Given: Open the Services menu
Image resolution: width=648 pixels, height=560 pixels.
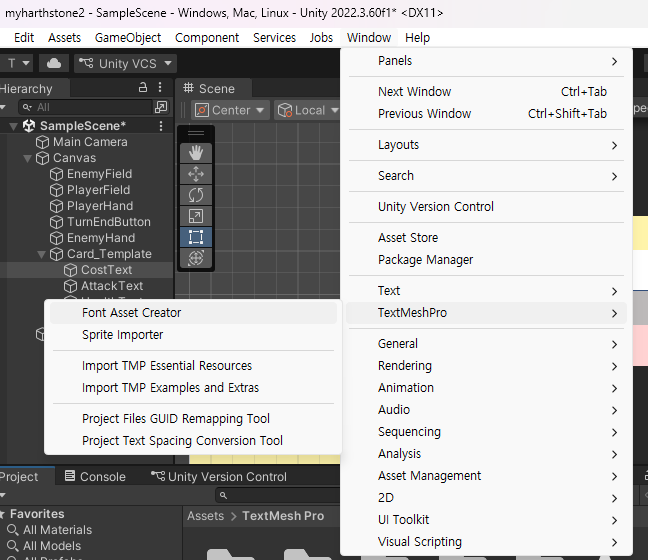Looking at the screenshot, I should click(x=274, y=38).
